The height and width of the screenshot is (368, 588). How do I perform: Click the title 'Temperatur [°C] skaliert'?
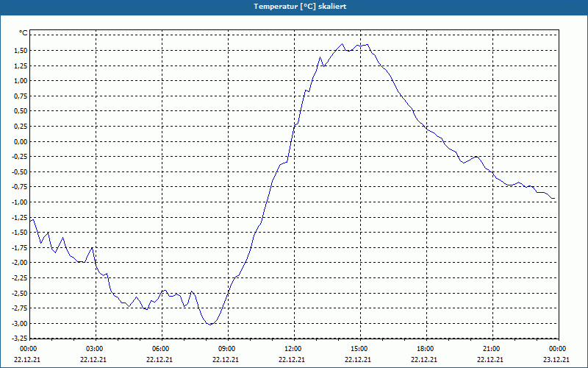coord(300,7)
